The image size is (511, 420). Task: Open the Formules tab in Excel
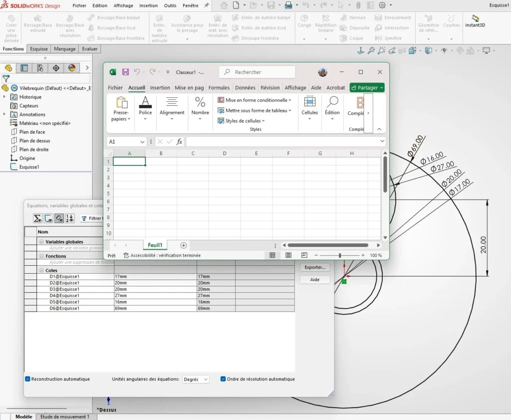(219, 87)
